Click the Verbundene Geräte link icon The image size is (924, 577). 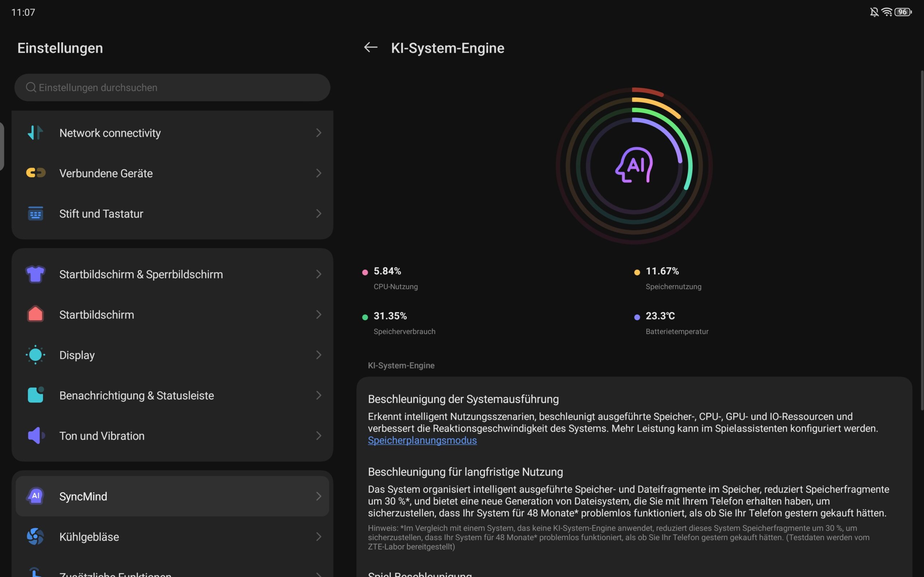35,173
